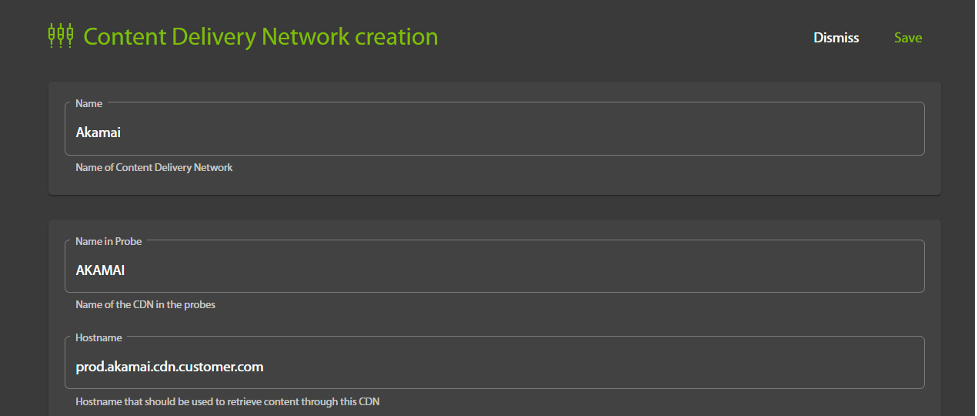Click the 'Hostname' field label
977x416 pixels.
[98, 337]
